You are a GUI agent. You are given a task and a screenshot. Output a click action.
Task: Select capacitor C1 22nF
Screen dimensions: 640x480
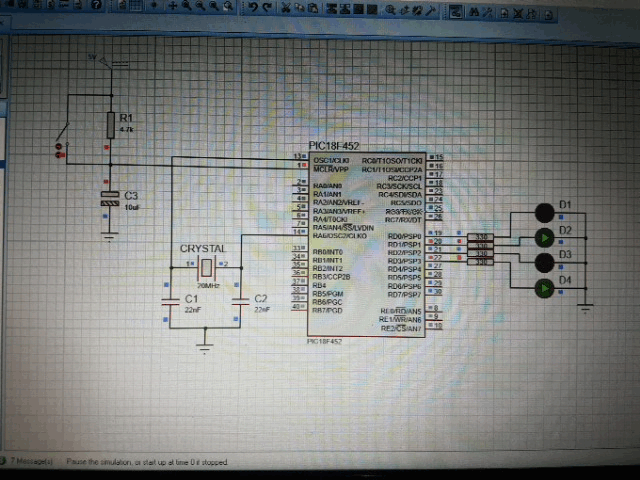171,302
